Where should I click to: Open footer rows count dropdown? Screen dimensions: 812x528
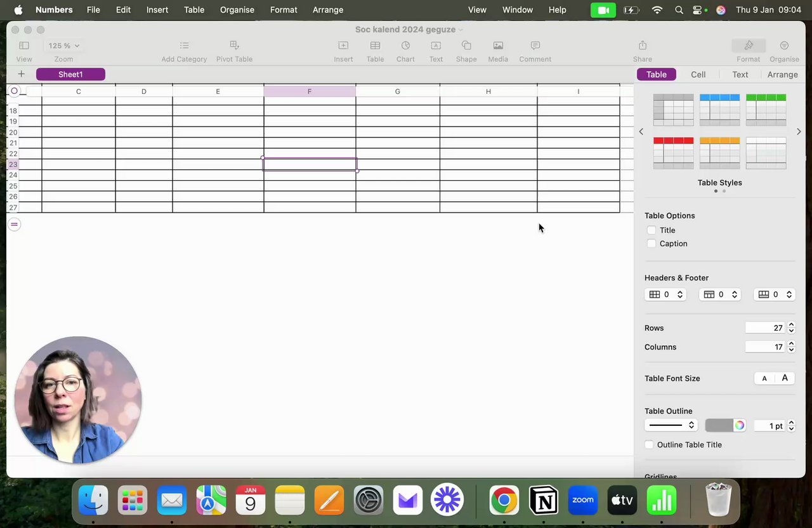click(775, 294)
